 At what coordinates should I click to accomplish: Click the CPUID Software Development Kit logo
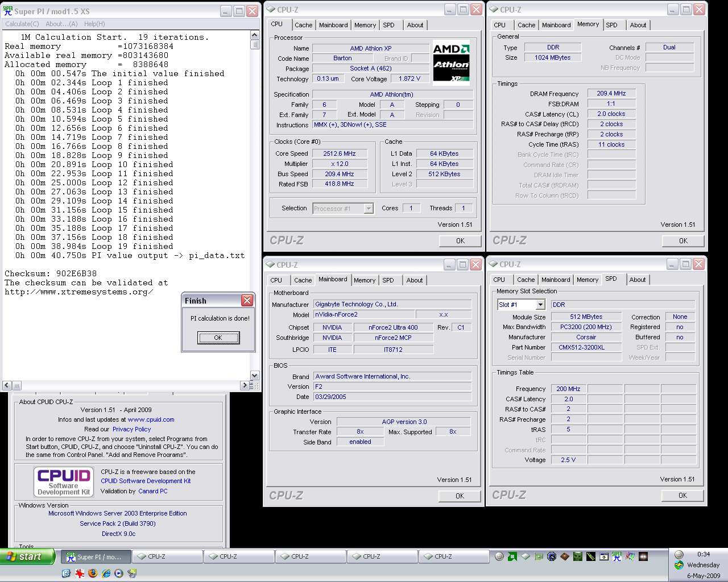point(64,481)
